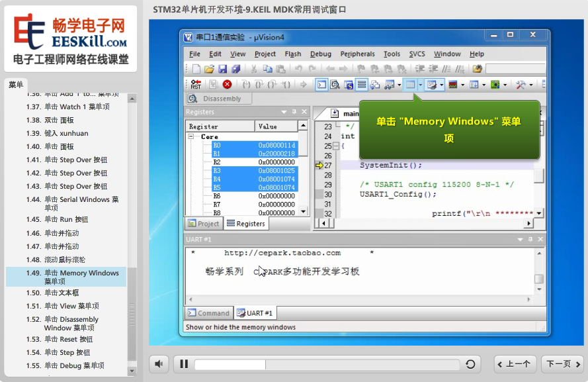Image resolution: width=588 pixels, height=382 pixels.
Task: Open the Analysis Windows dropdown arrow
Action: [463, 85]
